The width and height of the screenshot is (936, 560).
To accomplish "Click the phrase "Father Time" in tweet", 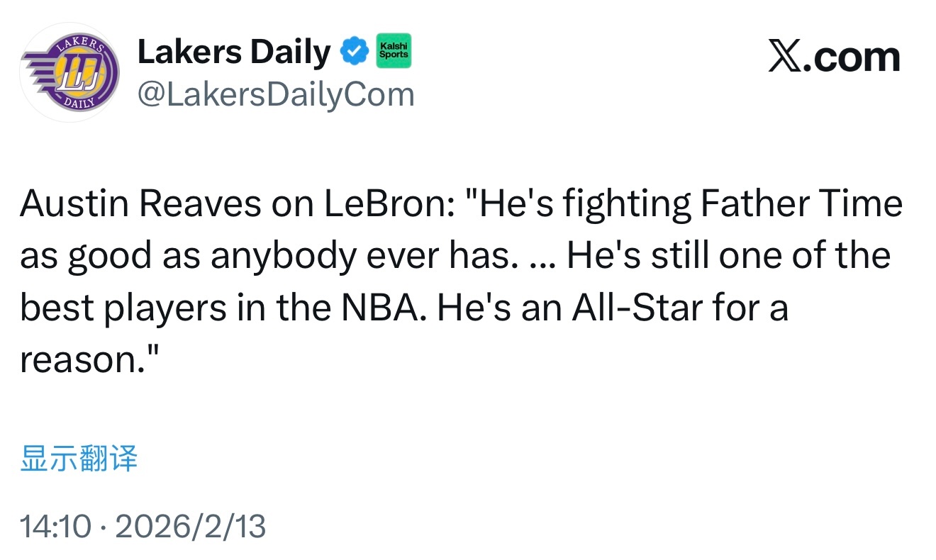I will (801, 204).
